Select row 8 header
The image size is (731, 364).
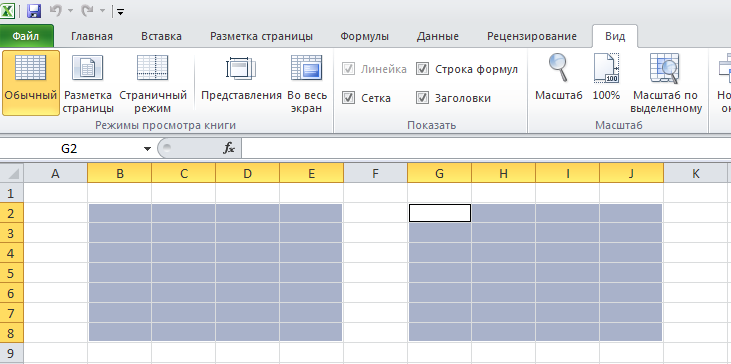[12, 333]
